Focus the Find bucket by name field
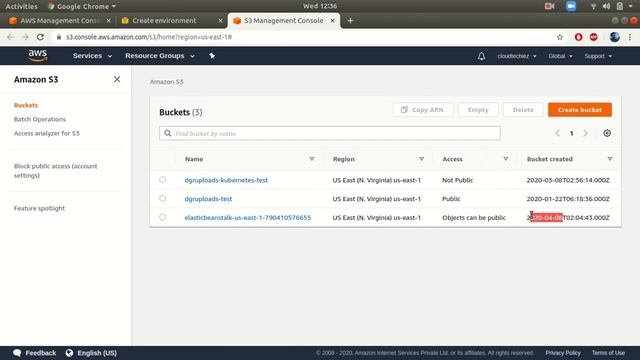This screenshot has width=640, height=360. (330, 133)
